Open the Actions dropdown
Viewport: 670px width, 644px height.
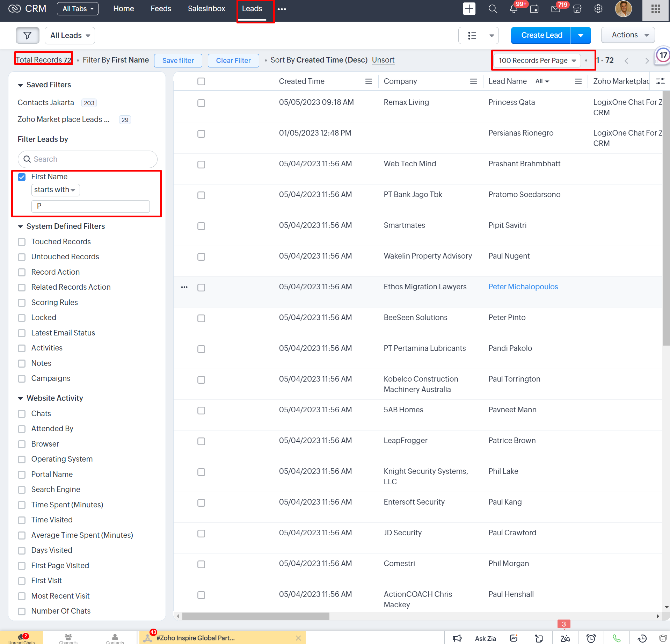pos(628,35)
